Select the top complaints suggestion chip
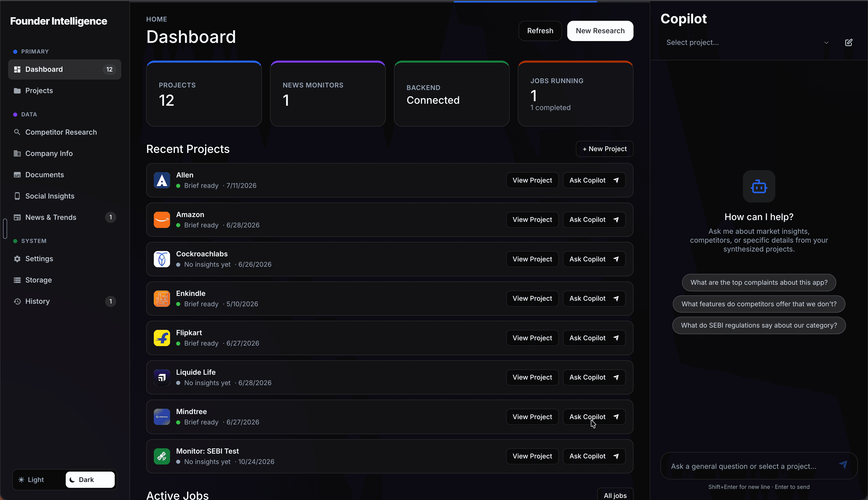The image size is (868, 500). [759, 283]
